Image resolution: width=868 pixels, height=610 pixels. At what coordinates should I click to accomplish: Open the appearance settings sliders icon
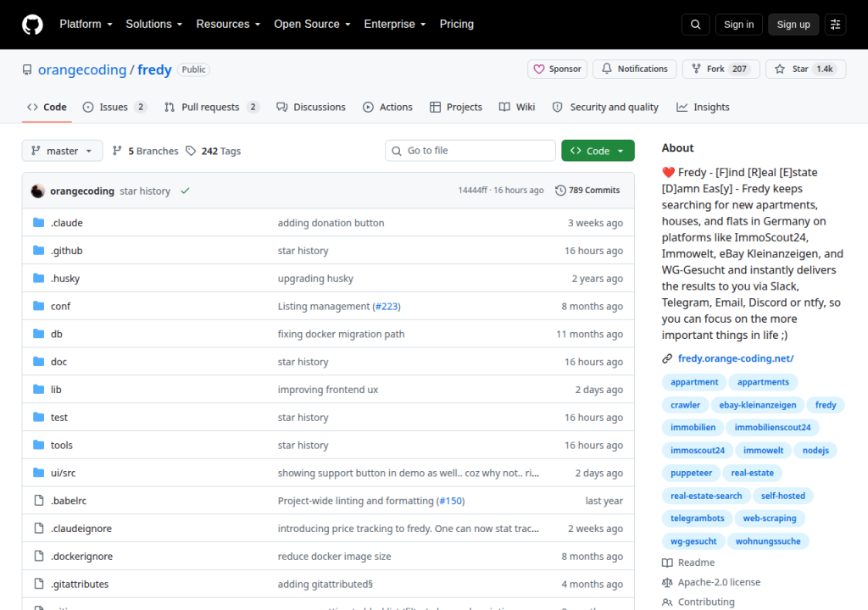pos(835,25)
